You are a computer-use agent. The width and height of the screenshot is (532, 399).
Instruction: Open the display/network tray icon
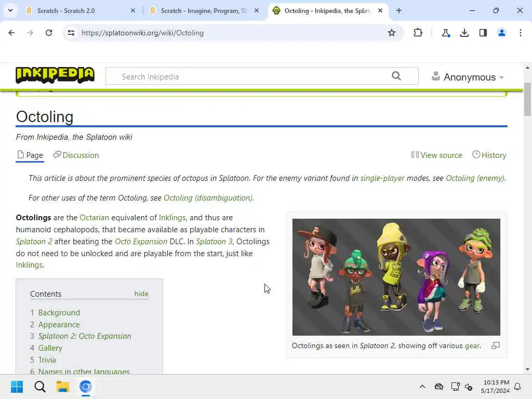455,387
